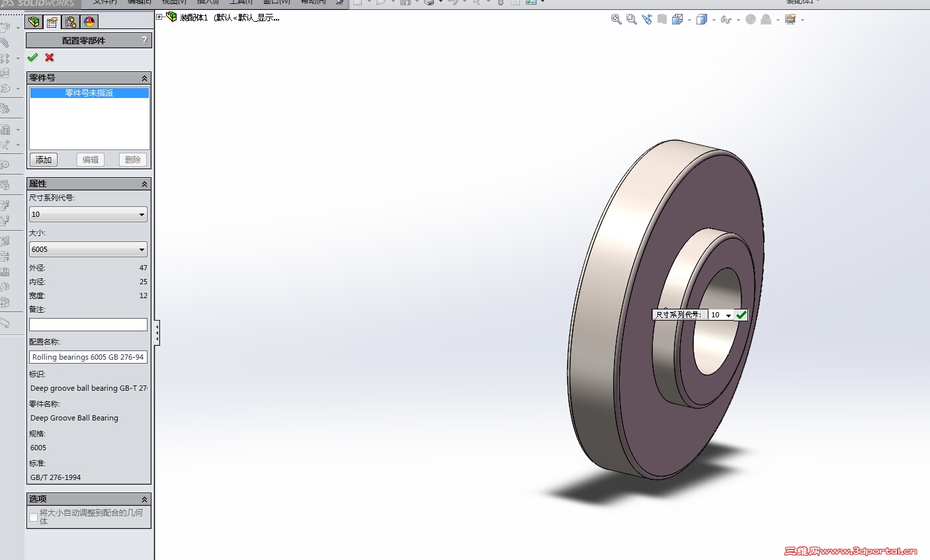Viewport: 930px width, 560px height.
Task: Collapse the 选项 section
Action: (144, 499)
